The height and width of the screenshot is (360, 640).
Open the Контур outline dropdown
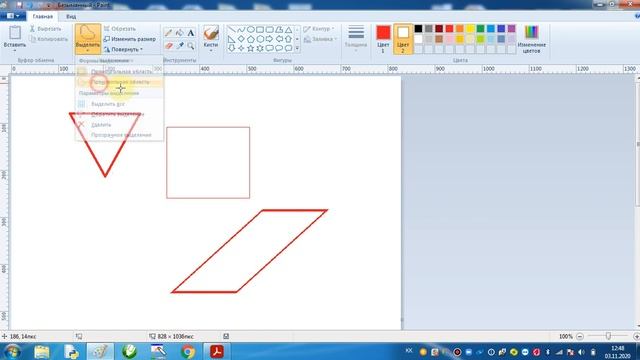(x=318, y=29)
